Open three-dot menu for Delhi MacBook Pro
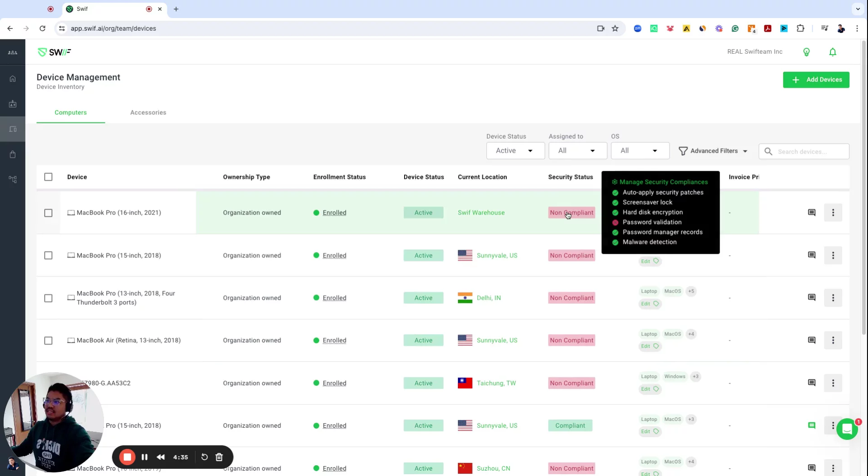The height and width of the screenshot is (476, 868). [833, 298]
